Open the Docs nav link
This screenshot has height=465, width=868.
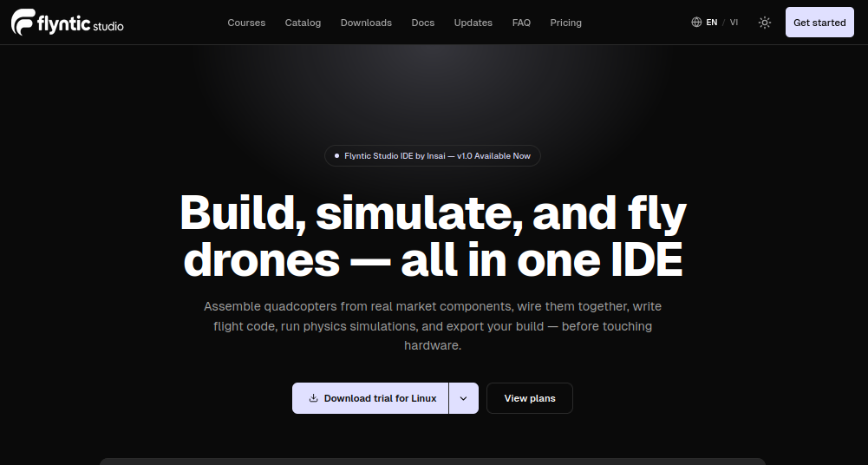tap(423, 23)
